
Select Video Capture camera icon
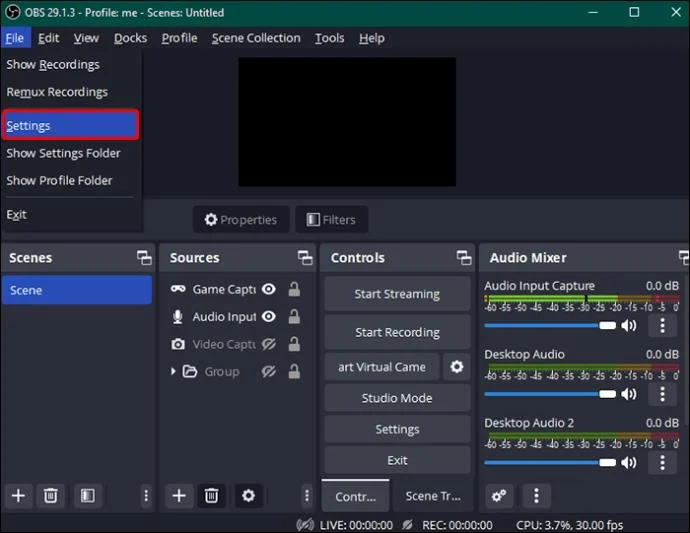pos(178,344)
